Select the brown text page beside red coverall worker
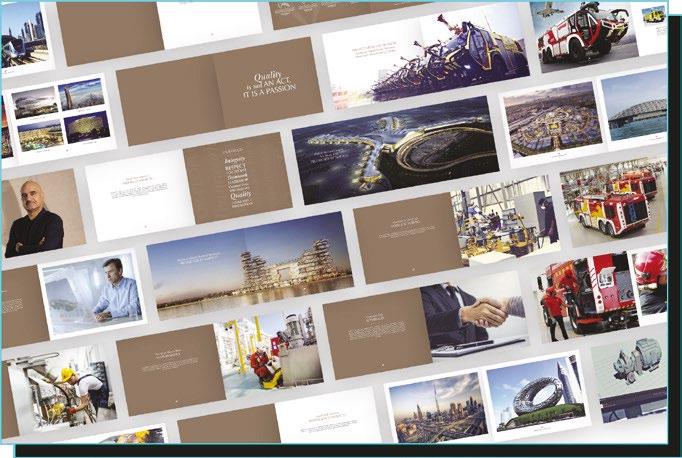Image resolution: width=682 pixels, height=458 pixels. coord(171,370)
